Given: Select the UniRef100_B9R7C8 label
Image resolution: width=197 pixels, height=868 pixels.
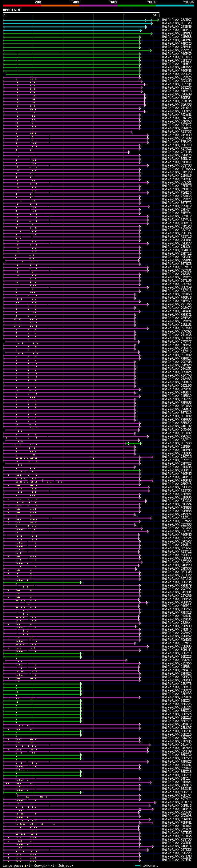Looking at the screenshot, I should point(177,145).
